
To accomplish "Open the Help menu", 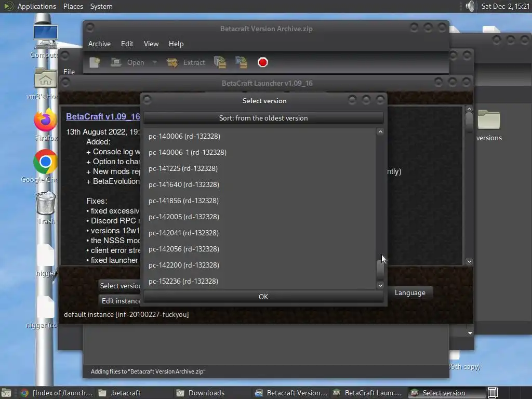I will click(176, 44).
